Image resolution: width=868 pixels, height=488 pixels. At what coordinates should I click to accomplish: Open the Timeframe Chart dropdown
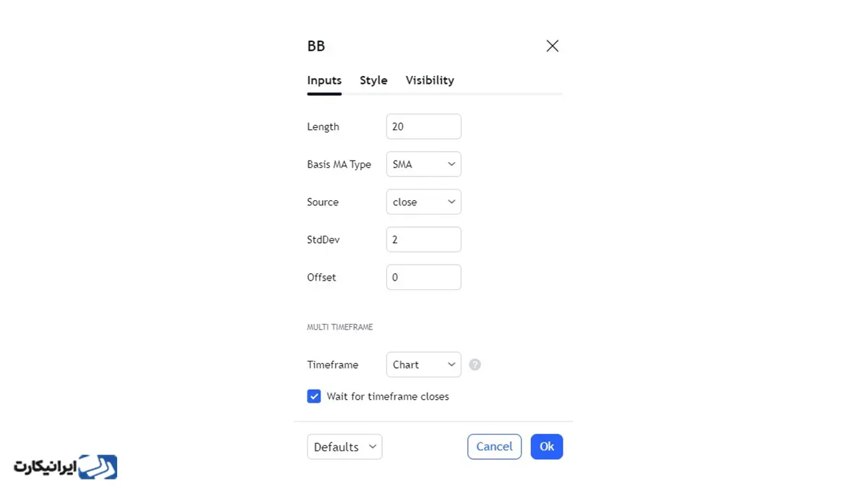[423, 364]
